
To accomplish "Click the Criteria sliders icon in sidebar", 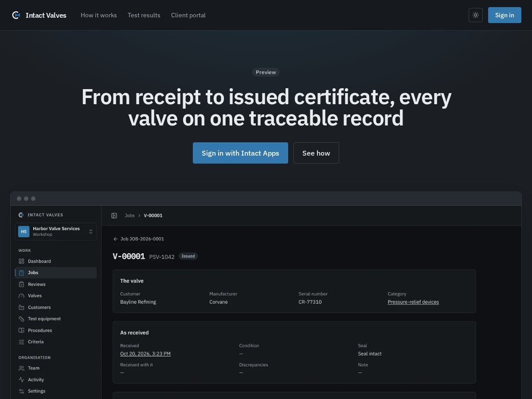I will (21, 342).
